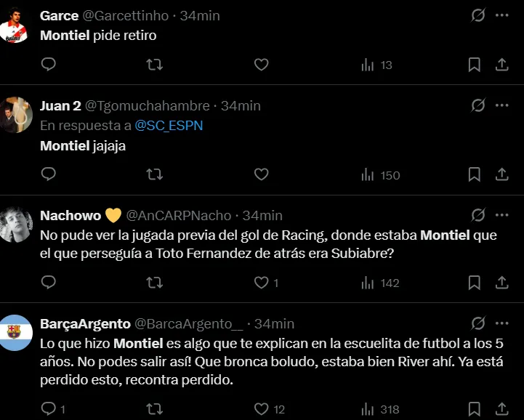
Task: Like BarçaArgento's tweet with 12 likes
Action: [261, 409]
